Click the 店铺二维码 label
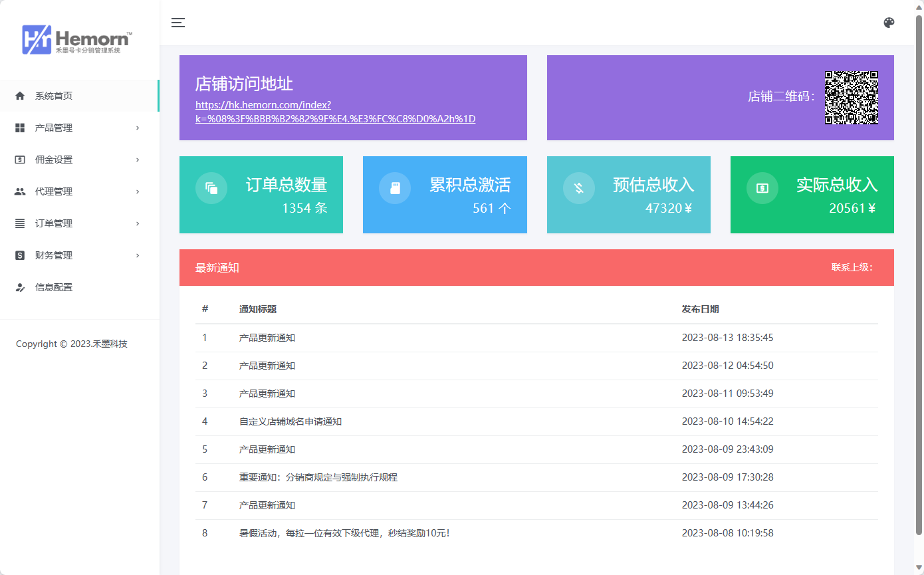 coord(781,96)
